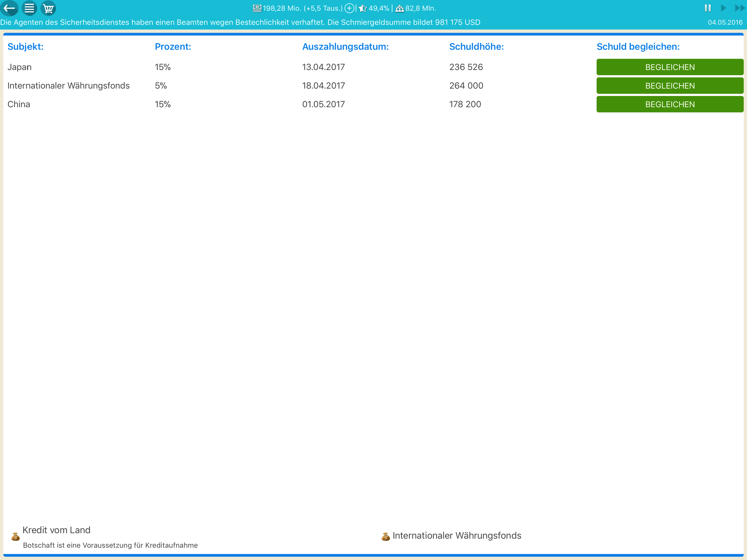Screen dimensions: 747x560
Task: Click the money banknote budget icon
Action: point(257,8)
